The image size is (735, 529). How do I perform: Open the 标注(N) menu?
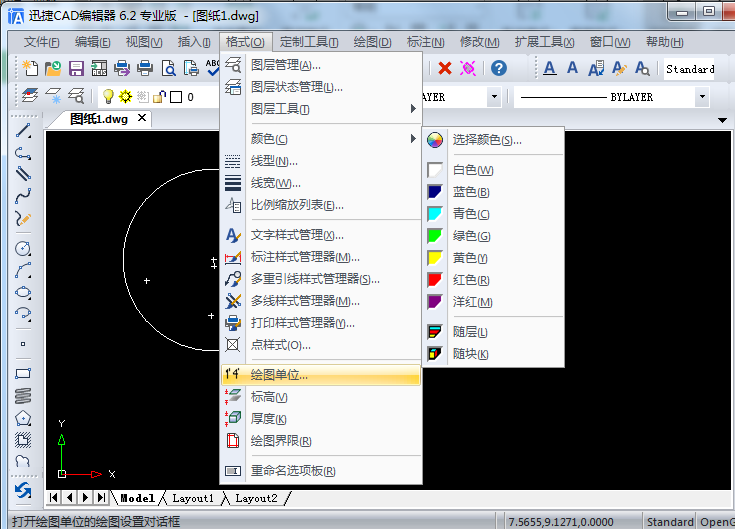425,42
